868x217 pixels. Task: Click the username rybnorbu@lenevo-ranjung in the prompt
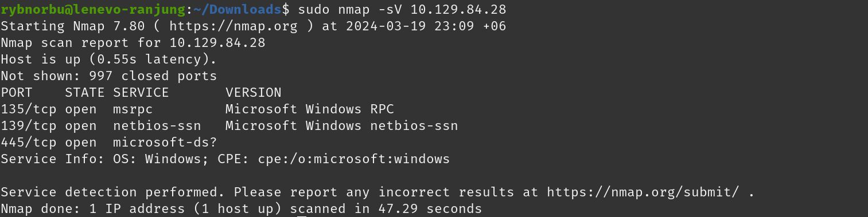[x=92, y=10]
